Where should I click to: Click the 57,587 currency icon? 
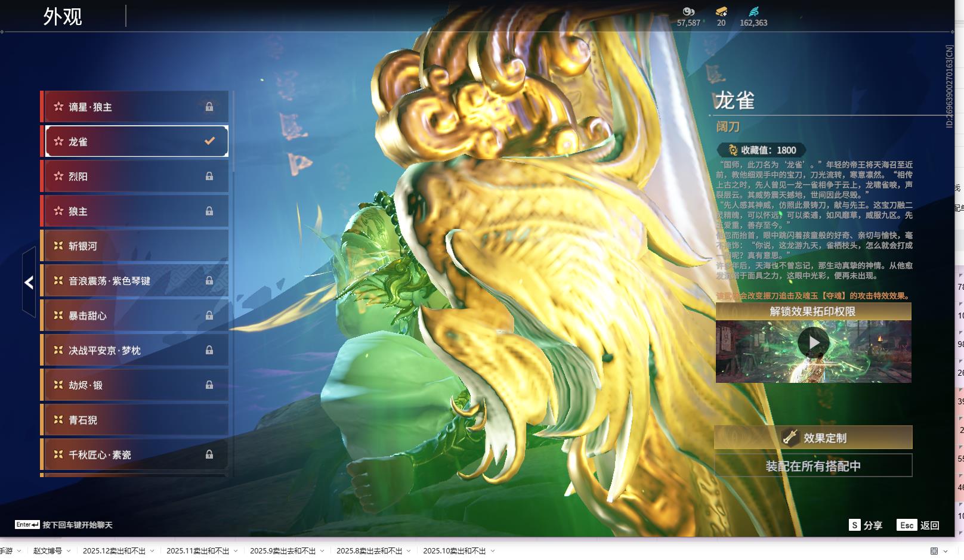(x=688, y=11)
